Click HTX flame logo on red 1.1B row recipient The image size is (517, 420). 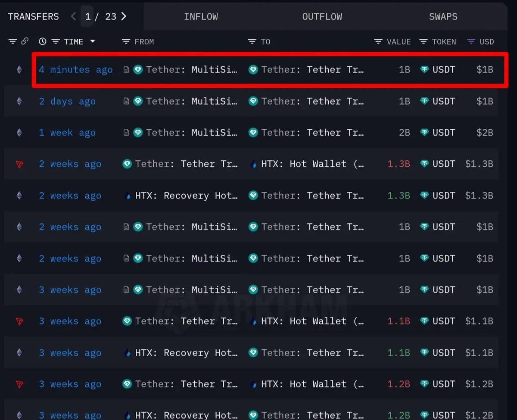click(253, 321)
